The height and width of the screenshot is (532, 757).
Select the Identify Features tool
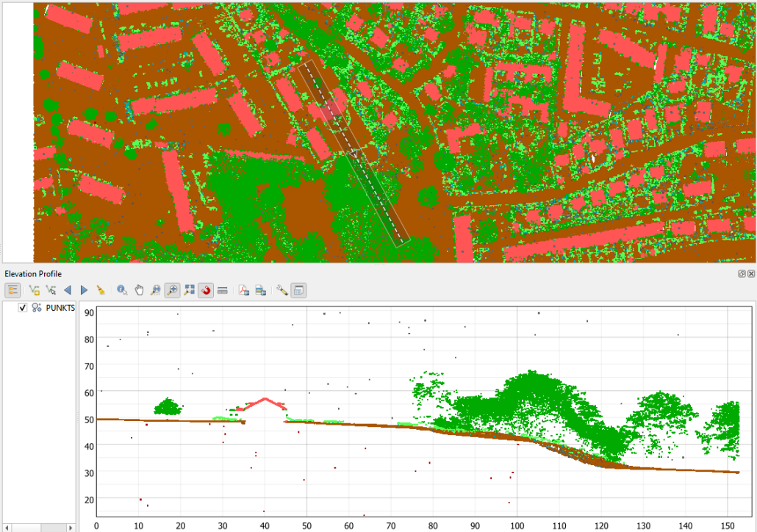click(121, 290)
